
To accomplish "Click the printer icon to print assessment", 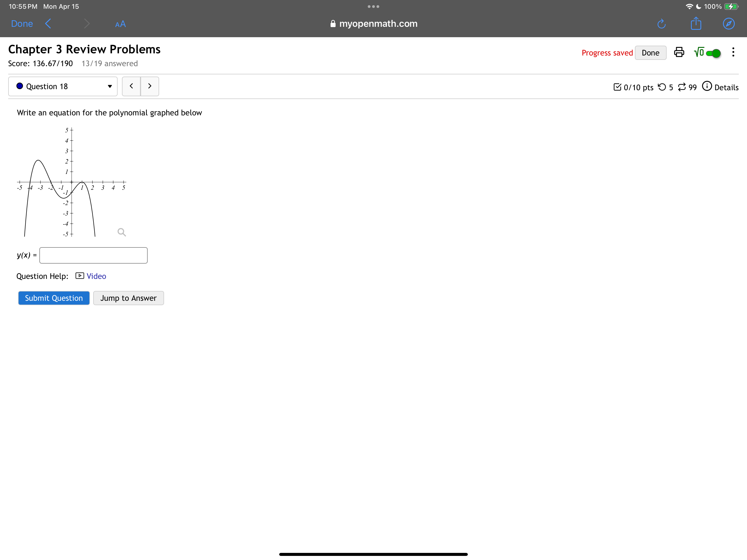I will 679,52.
